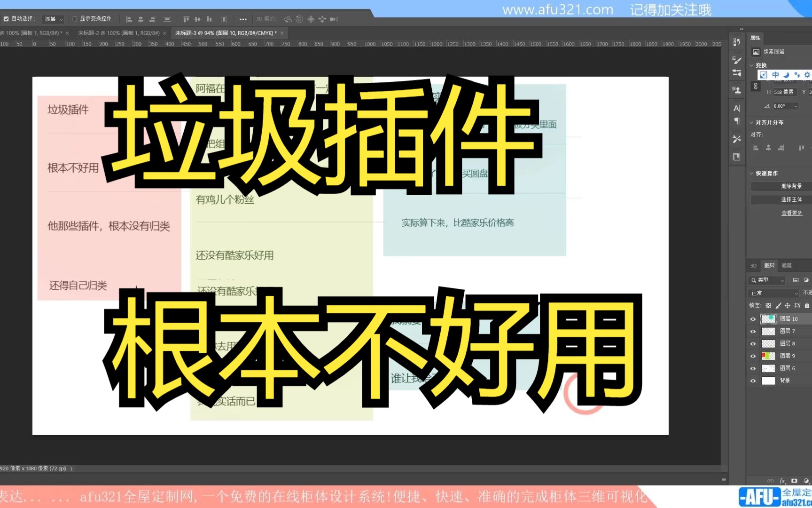The image size is (812, 508).
Task: Click the lock all padlock icon
Action: (x=807, y=306)
